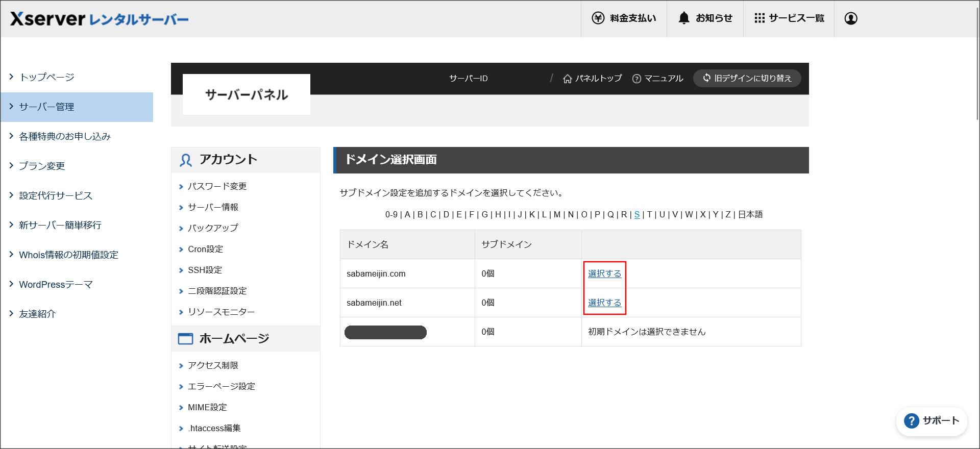Click 選択する for sabameijin.net
This screenshot has height=449, width=980.
(x=604, y=303)
